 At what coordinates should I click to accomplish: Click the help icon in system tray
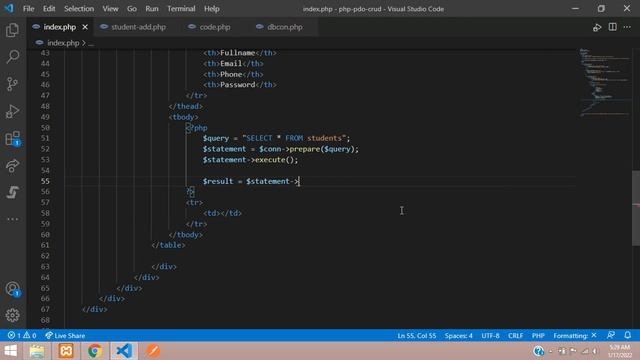point(538,351)
